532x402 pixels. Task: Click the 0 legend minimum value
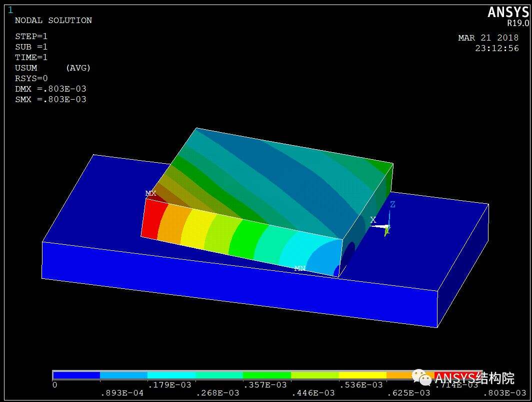[55, 385]
